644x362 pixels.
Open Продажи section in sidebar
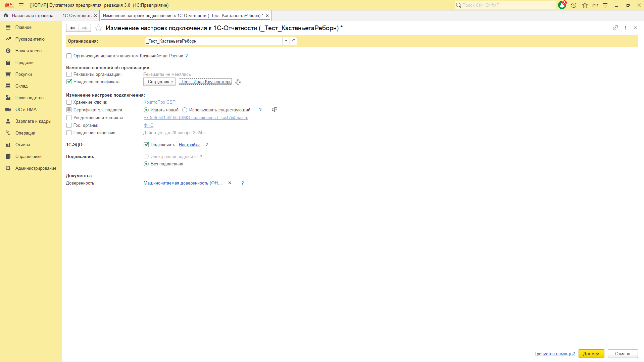click(31, 63)
